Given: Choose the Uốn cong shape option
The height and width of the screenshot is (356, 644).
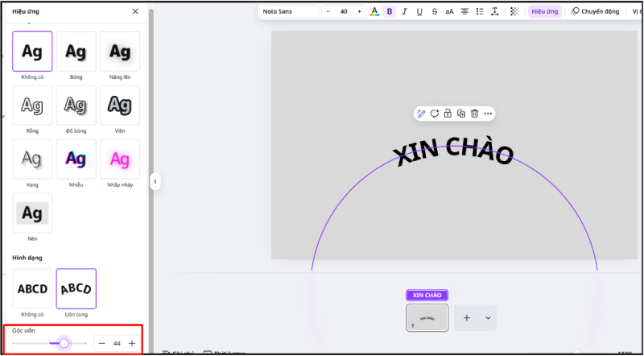Looking at the screenshot, I should (76, 288).
